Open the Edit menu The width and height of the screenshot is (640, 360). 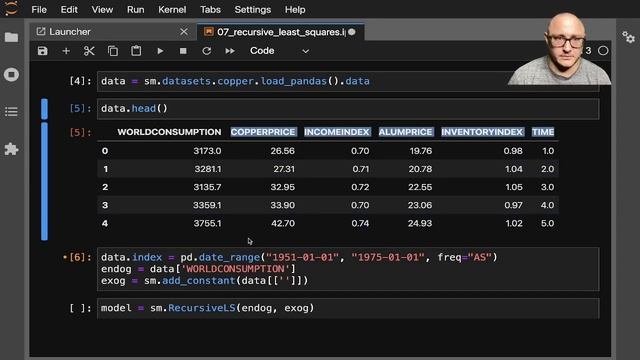click(x=69, y=9)
